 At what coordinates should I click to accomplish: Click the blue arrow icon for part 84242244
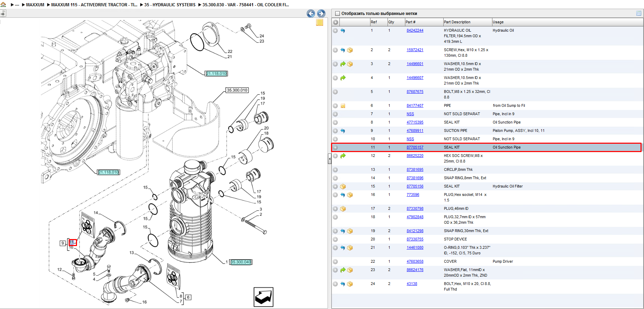click(343, 31)
